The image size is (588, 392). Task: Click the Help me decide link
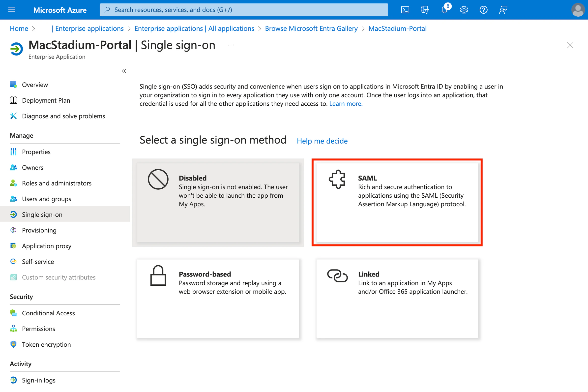tap(322, 141)
